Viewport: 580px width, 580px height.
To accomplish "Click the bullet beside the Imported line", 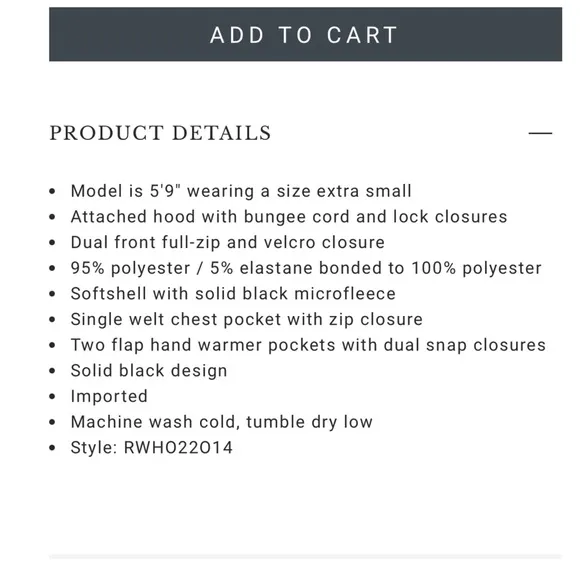I will coord(52,397).
